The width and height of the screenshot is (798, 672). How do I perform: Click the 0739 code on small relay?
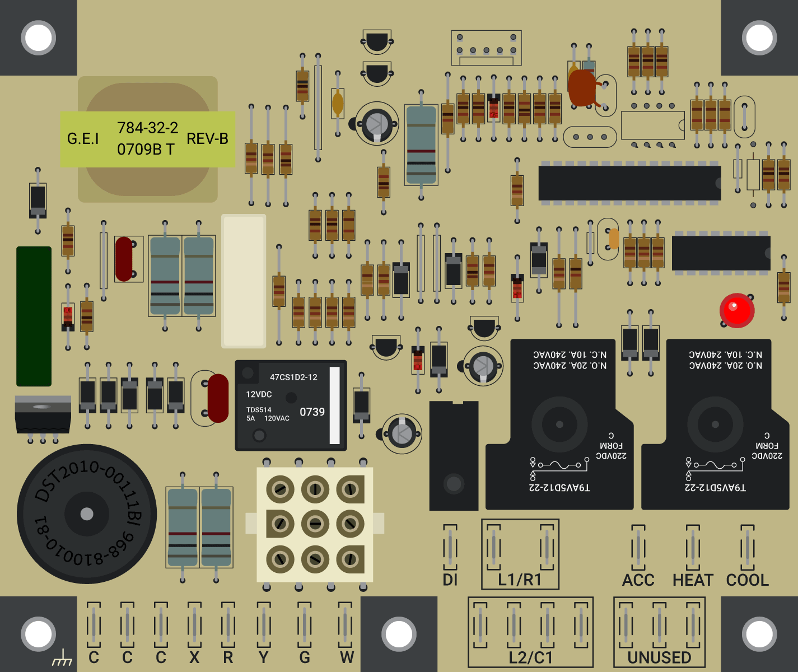click(312, 412)
